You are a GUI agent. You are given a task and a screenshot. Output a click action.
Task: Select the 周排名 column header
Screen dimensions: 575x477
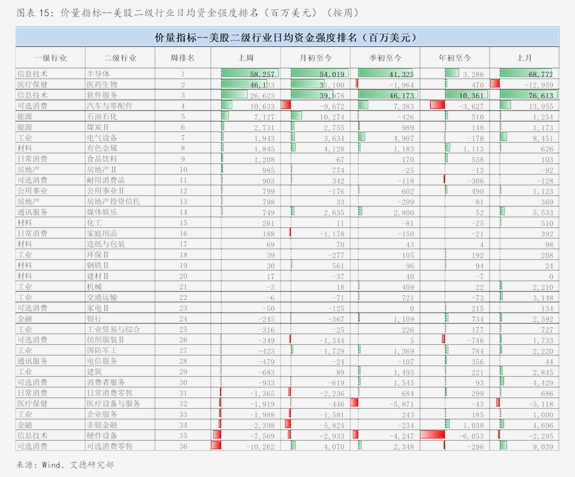183,58
